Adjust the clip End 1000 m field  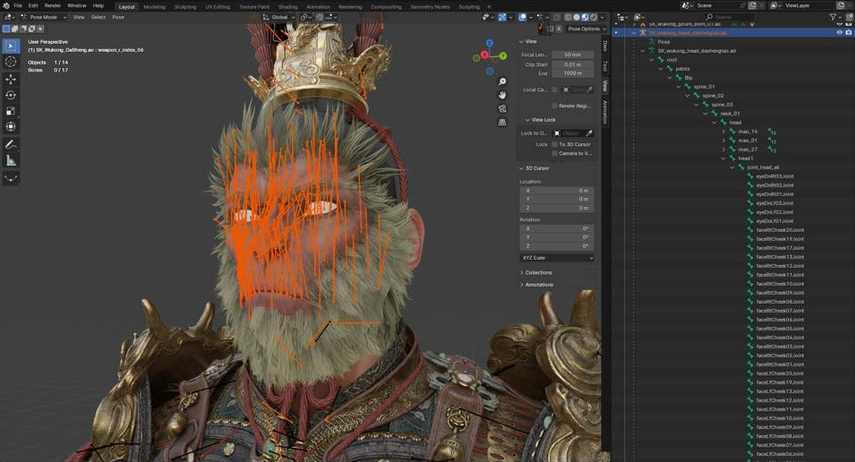point(573,73)
